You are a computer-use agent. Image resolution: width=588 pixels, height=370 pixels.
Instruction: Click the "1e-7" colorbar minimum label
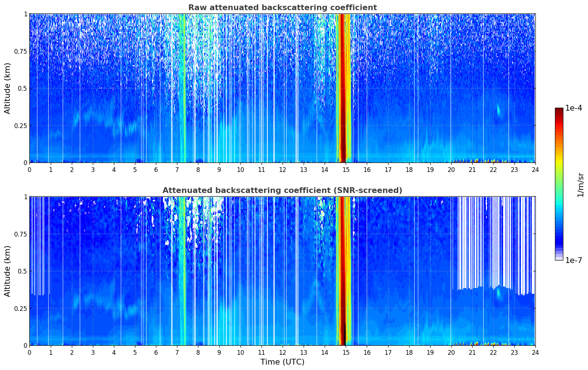[573, 260]
